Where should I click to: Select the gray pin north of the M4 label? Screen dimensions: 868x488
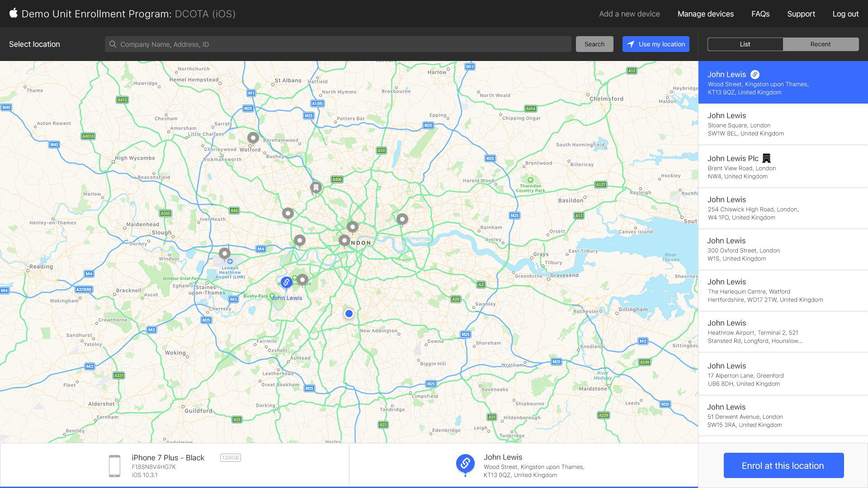(300, 240)
